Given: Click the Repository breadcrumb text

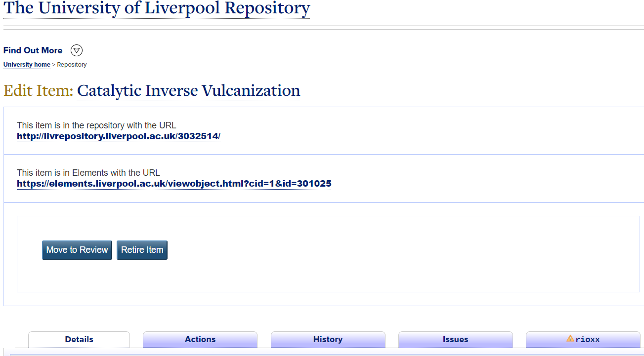Looking at the screenshot, I should 72,65.
